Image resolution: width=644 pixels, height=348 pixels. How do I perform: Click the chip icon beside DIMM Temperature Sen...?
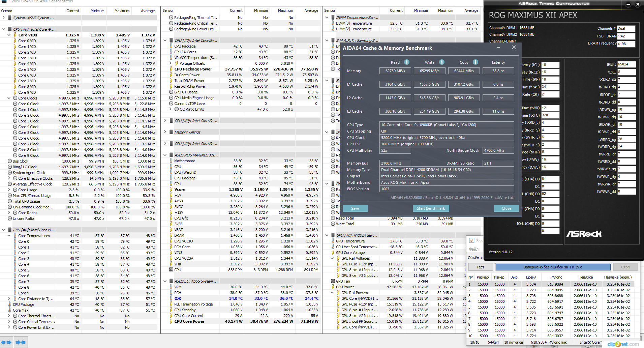click(x=333, y=18)
